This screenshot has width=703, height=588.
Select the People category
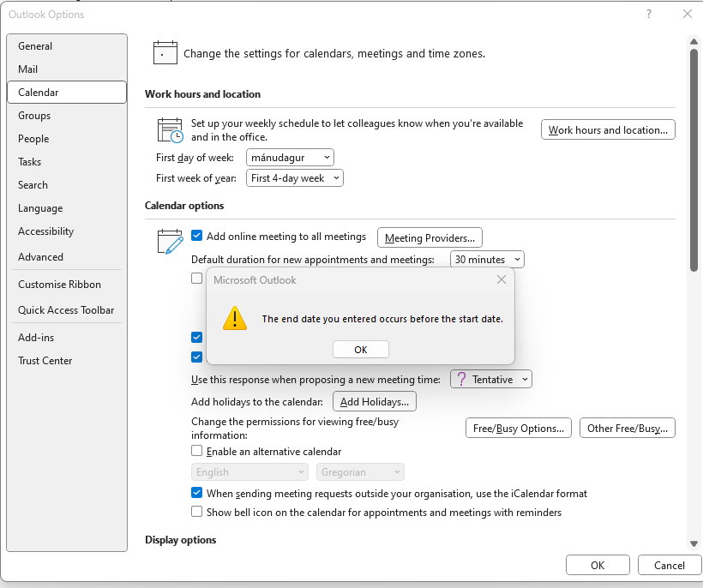click(67, 139)
